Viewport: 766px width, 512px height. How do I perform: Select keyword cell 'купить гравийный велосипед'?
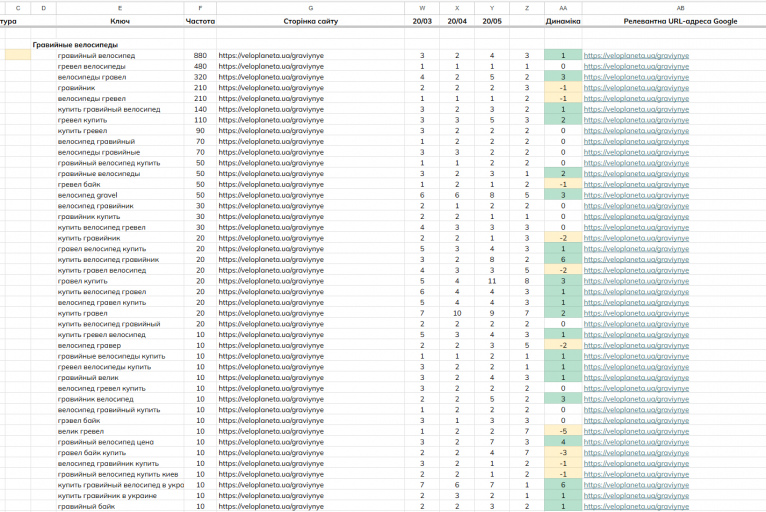click(120, 109)
